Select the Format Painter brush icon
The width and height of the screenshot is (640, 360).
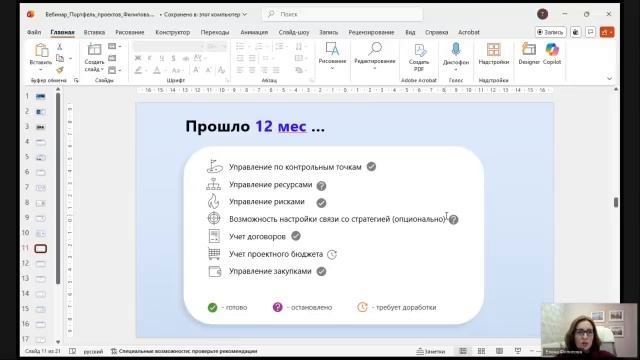(x=60, y=70)
